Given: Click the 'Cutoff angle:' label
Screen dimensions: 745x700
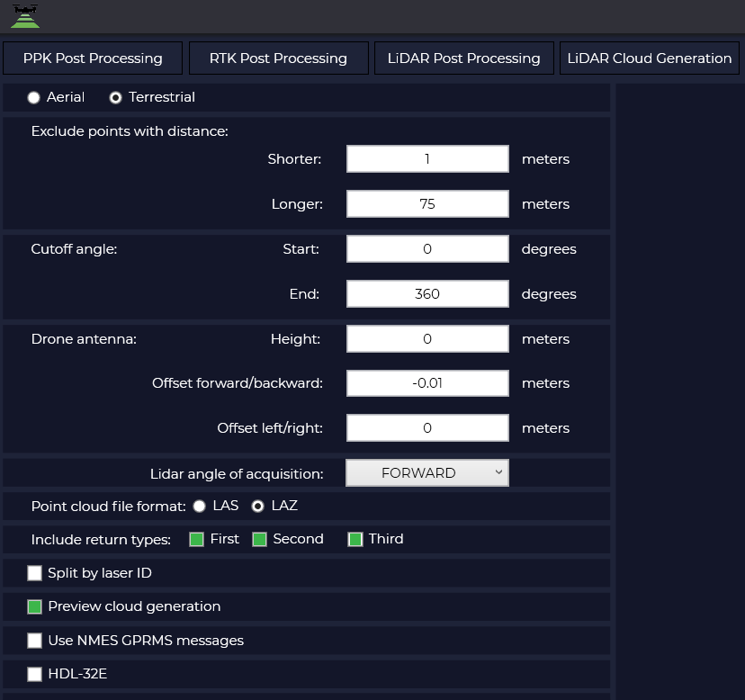Looking at the screenshot, I should [x=74, y=249].
